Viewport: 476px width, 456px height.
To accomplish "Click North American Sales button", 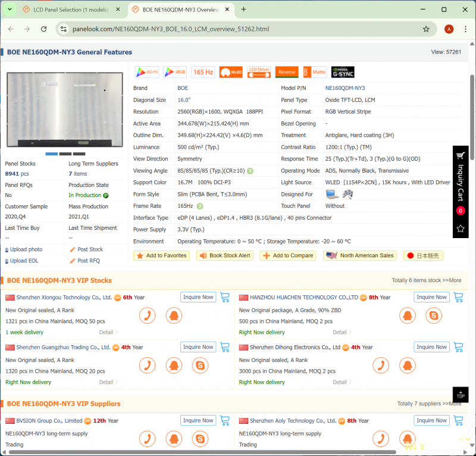I will (360, 256).
